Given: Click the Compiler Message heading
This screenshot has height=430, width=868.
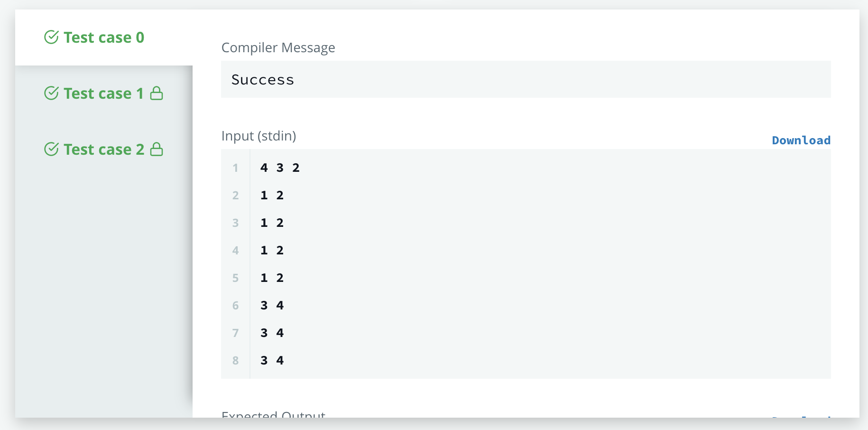Looking at the screenshot, I should click(x=278, y=47).
